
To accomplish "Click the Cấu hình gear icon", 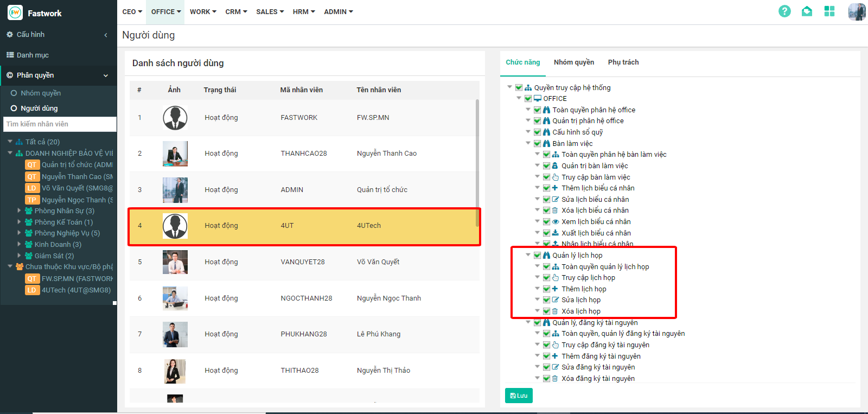I will click(10, 34).
